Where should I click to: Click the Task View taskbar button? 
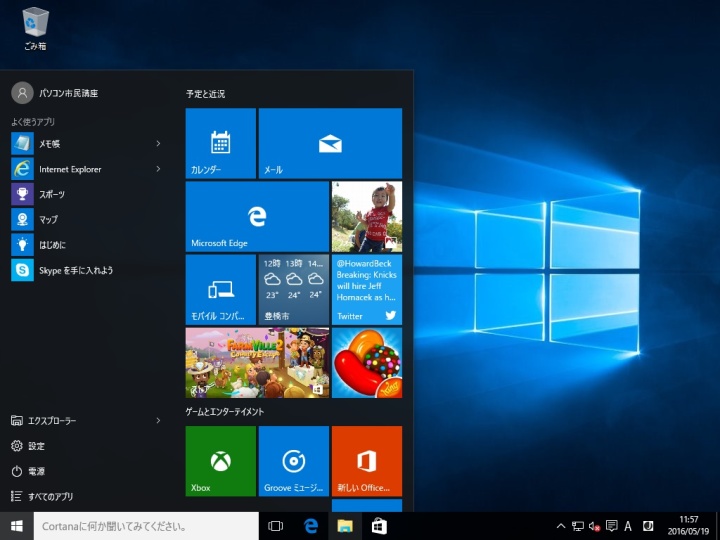[x=276, y=526]
